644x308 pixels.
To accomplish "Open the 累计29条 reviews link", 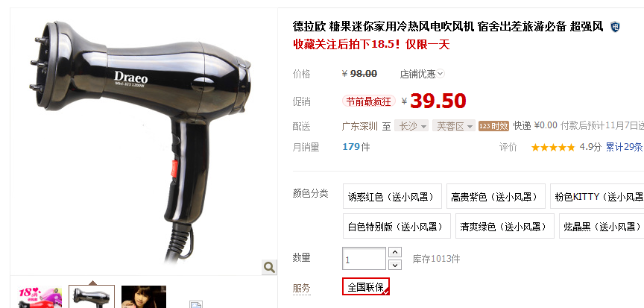I will (625, 148).
